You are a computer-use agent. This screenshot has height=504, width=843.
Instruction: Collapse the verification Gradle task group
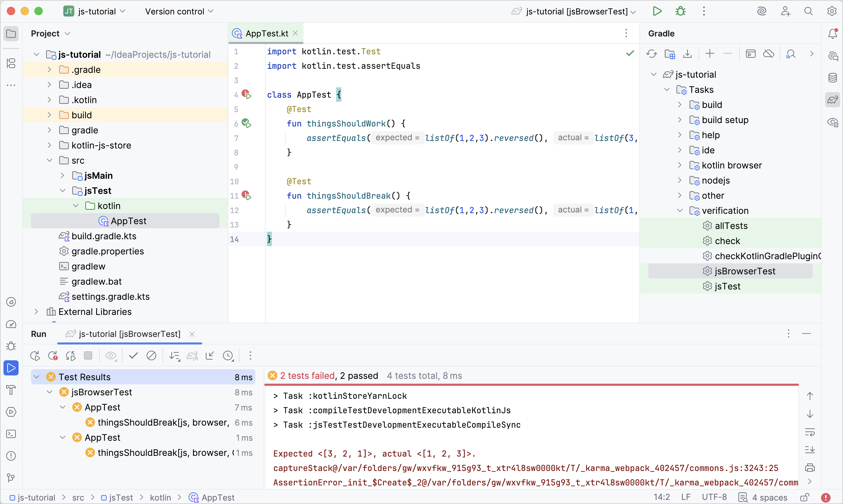tap(680, 210)
